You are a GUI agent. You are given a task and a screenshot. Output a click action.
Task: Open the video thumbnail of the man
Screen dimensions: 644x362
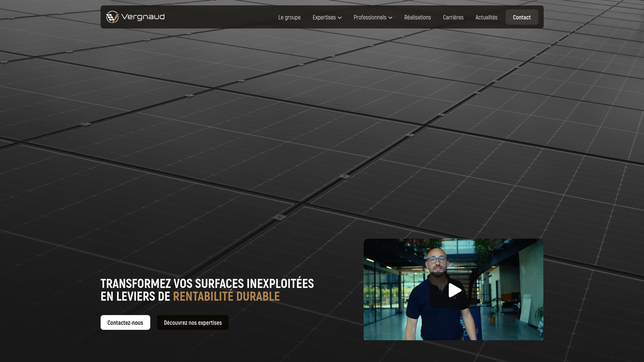pyautogui.click(x=453, y=290)
